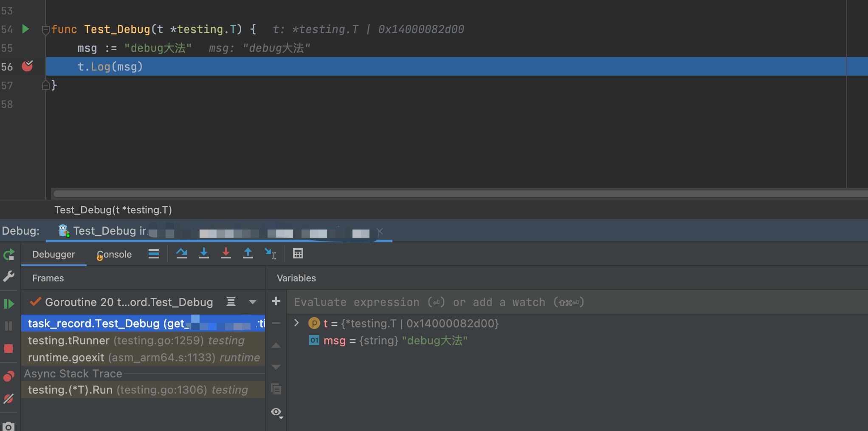Screen dimensions: 868x431
Task: Stop the debug session
Action: pos(8,349)
